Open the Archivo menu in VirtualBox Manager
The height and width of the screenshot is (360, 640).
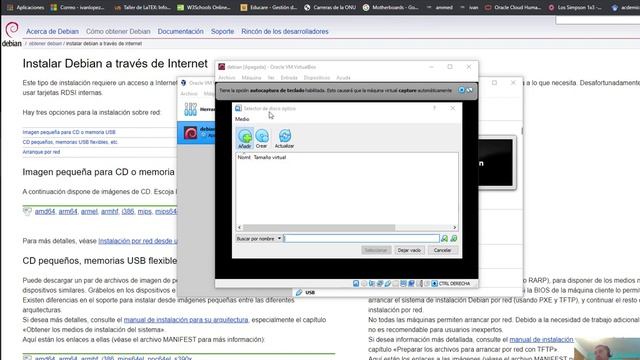tap(189, 93)
